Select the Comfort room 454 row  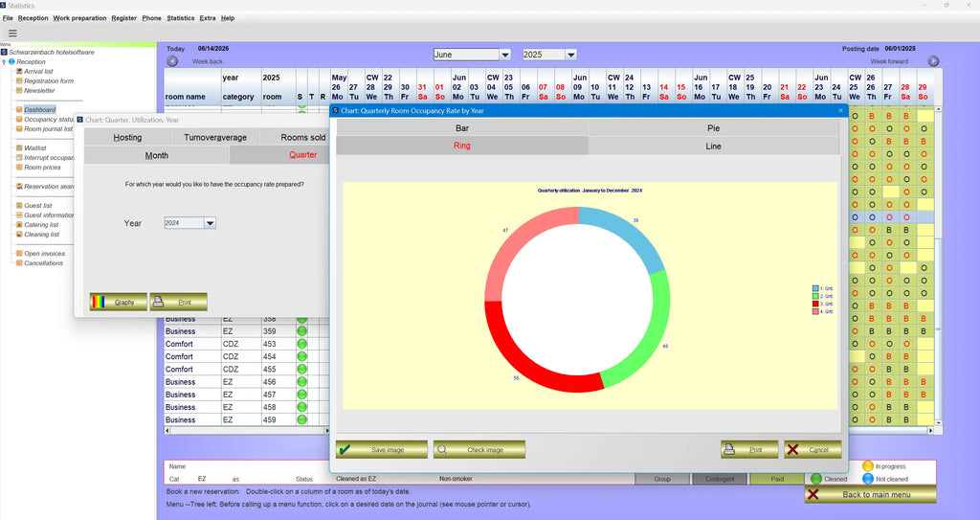tap(245, 356)
